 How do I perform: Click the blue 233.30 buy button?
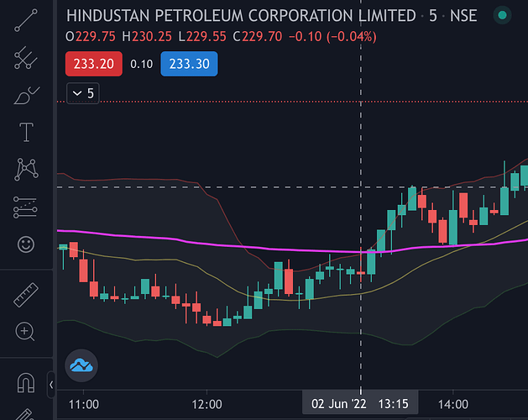[x=191, y=64]
